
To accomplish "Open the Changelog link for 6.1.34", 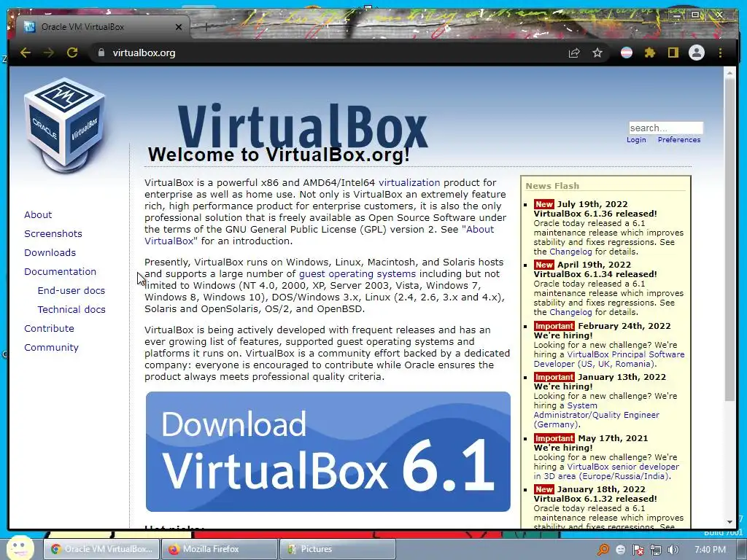I will [570, 312].
